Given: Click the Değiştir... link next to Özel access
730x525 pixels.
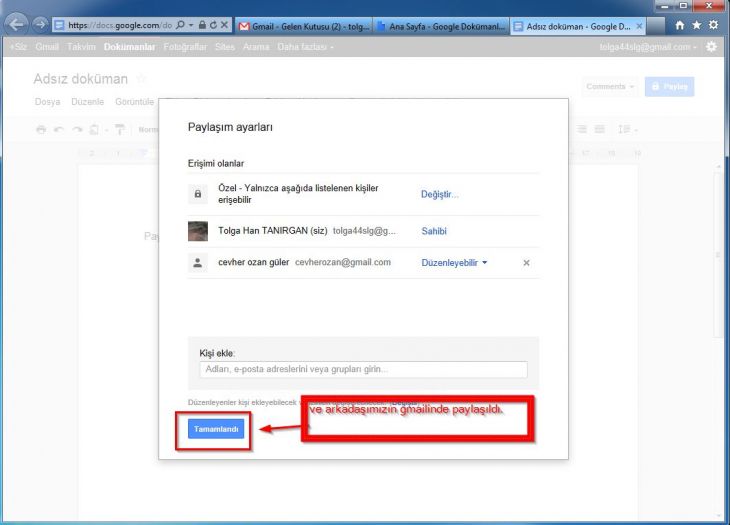Looking at the screenshot, I should tap(439, 195).
